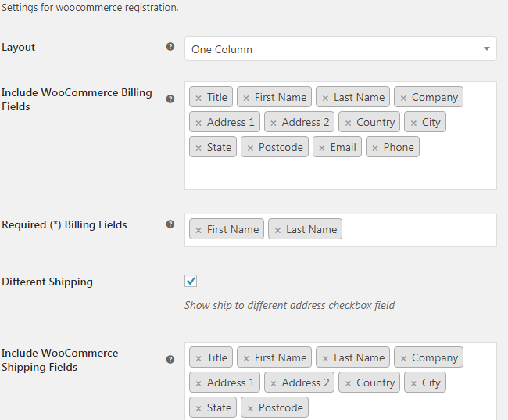Image resolution: width=508 pixels, height=420 pixels.
Task: Click 'Settings for woocommerce registration.' text
Action: (x=90, y=7)
